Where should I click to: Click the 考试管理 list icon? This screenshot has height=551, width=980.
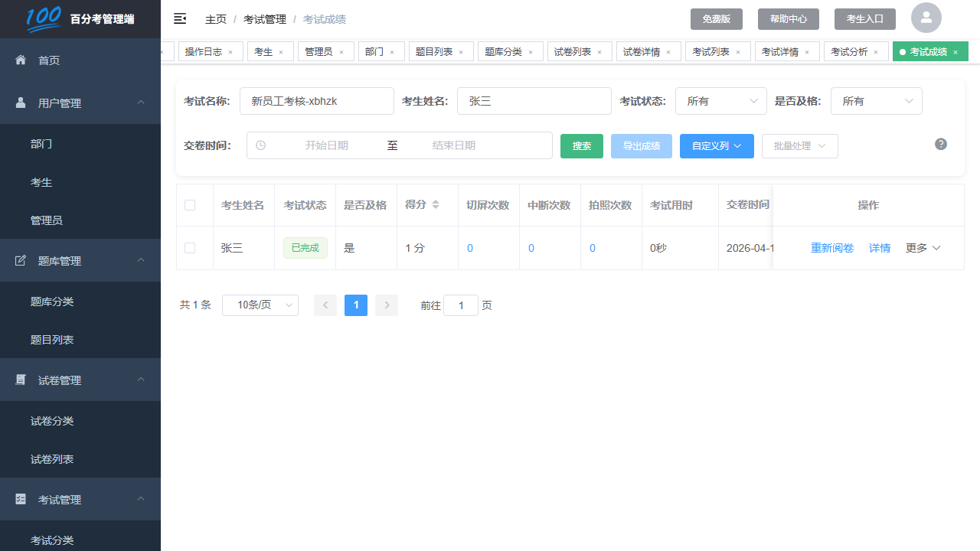click(21, 499)
